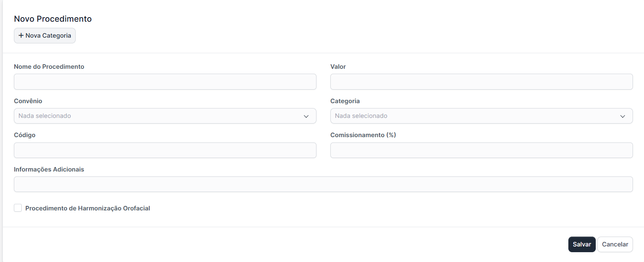The width and height of the screenshot is (644, 262).
Task: Click the chevron arrow in Convênio select
Action: coord(306,116)
